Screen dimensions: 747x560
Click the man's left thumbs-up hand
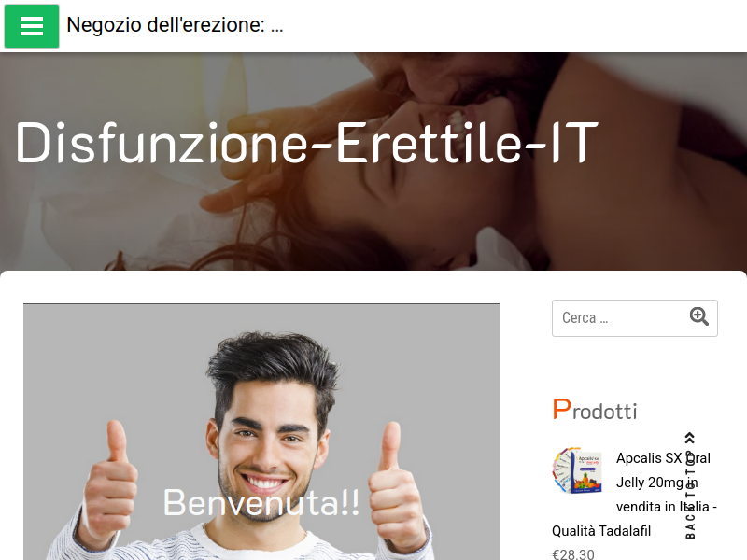pyautogui.click(x=396, y=485)
